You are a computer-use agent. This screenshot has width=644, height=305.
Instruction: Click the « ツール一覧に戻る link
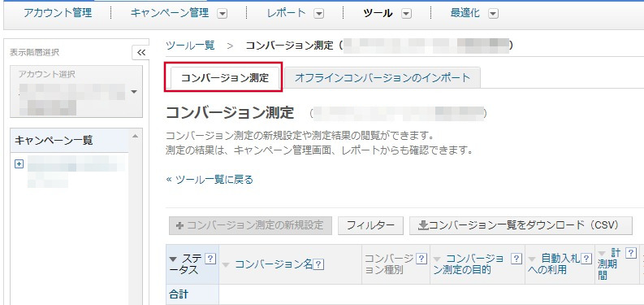click(x=210, y=180)
